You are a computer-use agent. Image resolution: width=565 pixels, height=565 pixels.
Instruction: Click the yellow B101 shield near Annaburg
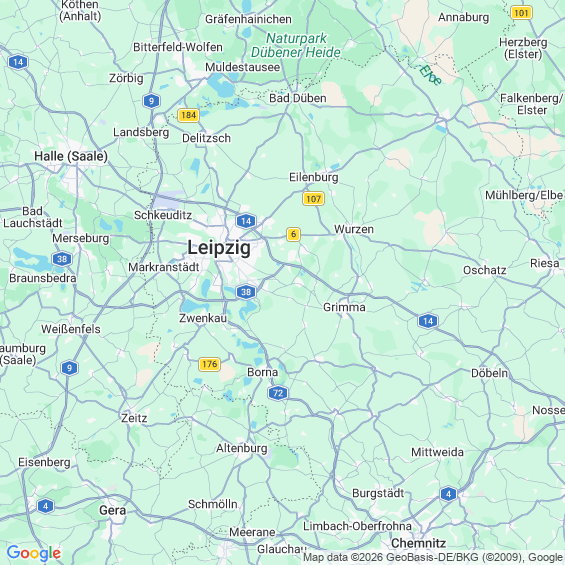coord(521,13)
